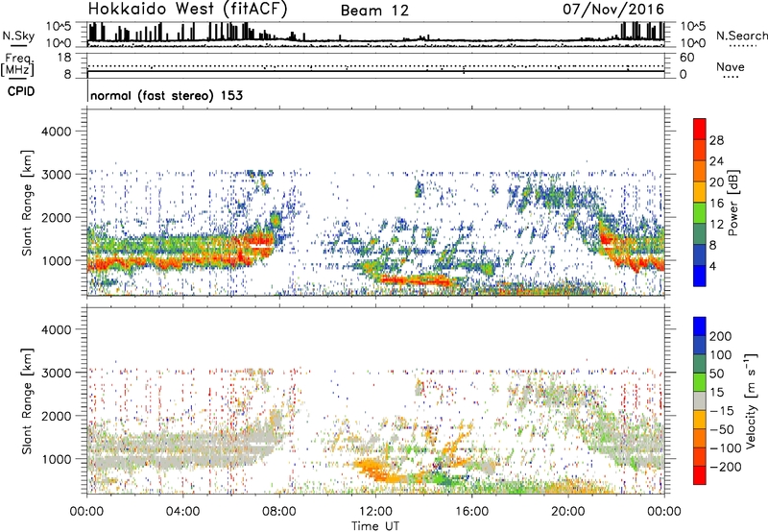Click the strong red echo near 14:00 in power plot
Viewport: 768px width, 532px height.
(x=417, y=280)
